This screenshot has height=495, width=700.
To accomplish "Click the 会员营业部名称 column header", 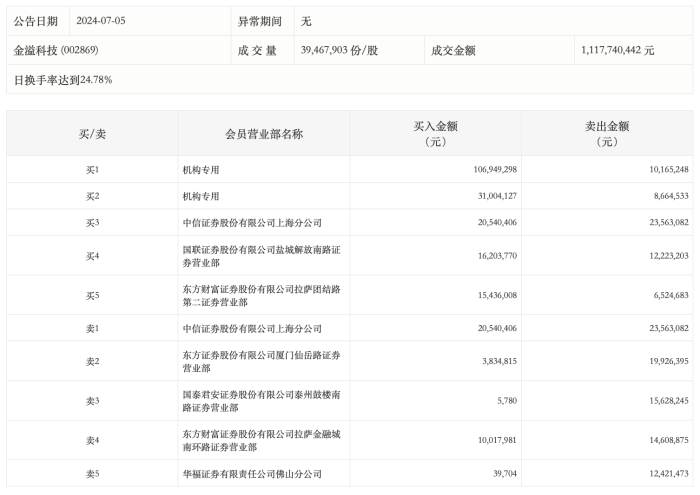I will coord(264,134).
